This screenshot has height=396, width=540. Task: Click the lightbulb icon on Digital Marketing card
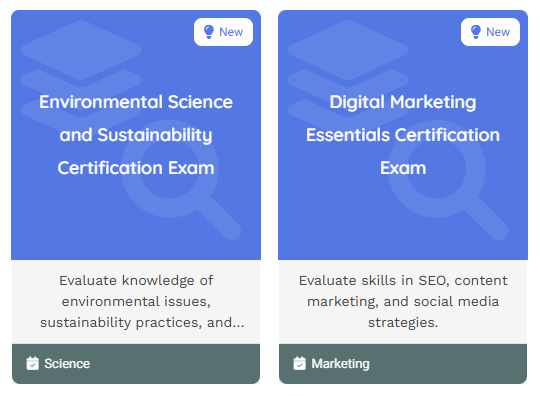(476, 32)
